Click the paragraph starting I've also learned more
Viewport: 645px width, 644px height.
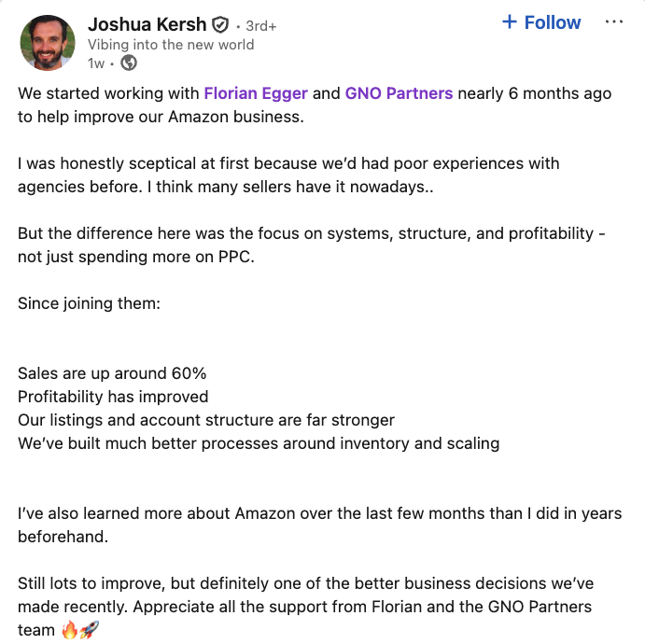(x=319, y=525)
